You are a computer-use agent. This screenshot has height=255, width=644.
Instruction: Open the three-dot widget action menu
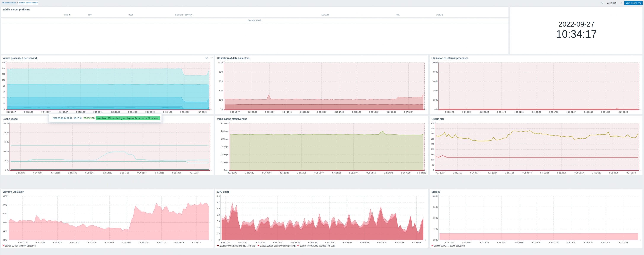tap(211, 58)
